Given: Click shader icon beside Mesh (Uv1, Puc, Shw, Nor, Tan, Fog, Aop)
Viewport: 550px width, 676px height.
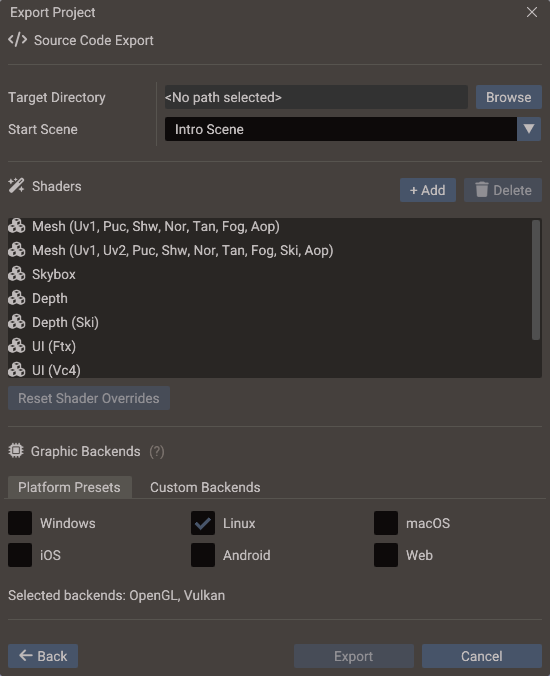Looking at the screenshot, I should (17, 226).
